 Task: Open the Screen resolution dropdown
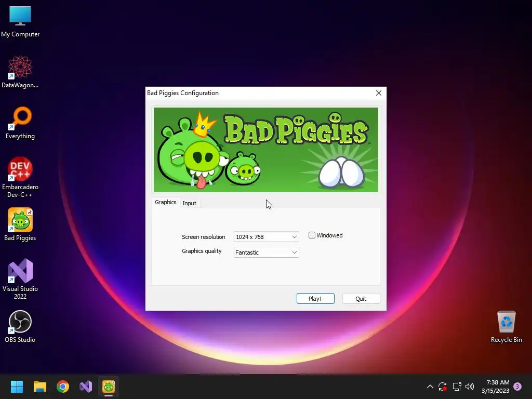point(267,237)
